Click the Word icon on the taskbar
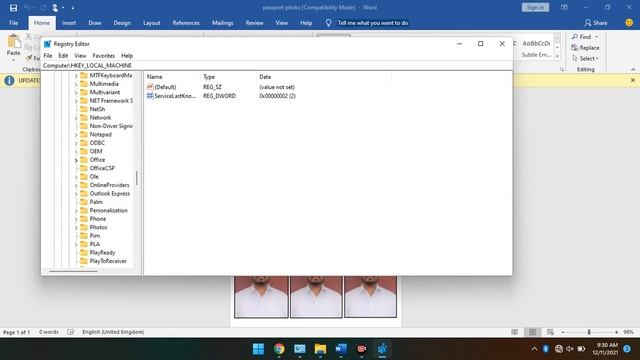This screenshot has height=360, width=640. pos(341,349)
